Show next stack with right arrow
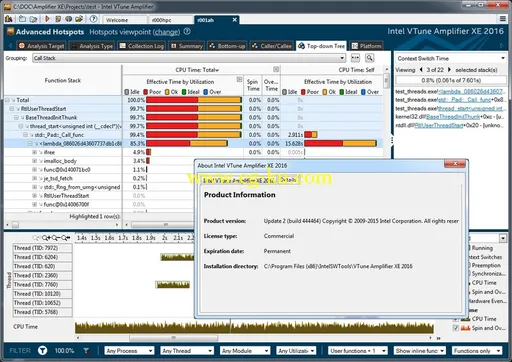The height and width of the screenshot is (362, 512). [449, 70]
